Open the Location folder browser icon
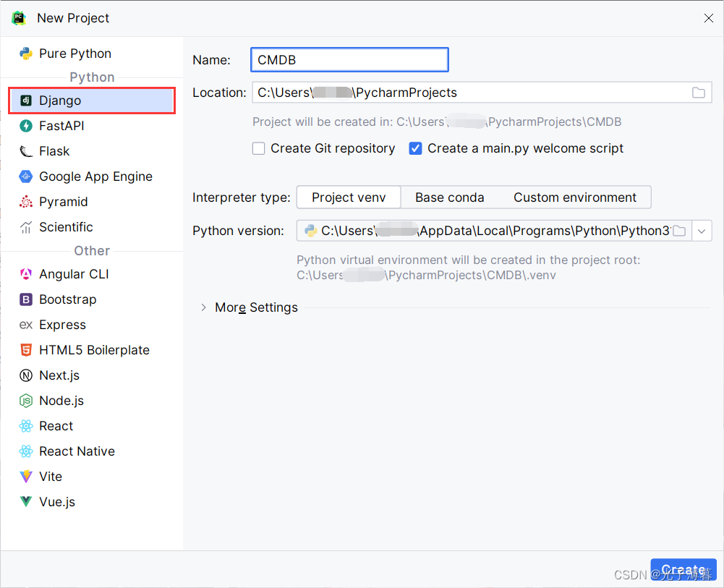 point(697,93)
